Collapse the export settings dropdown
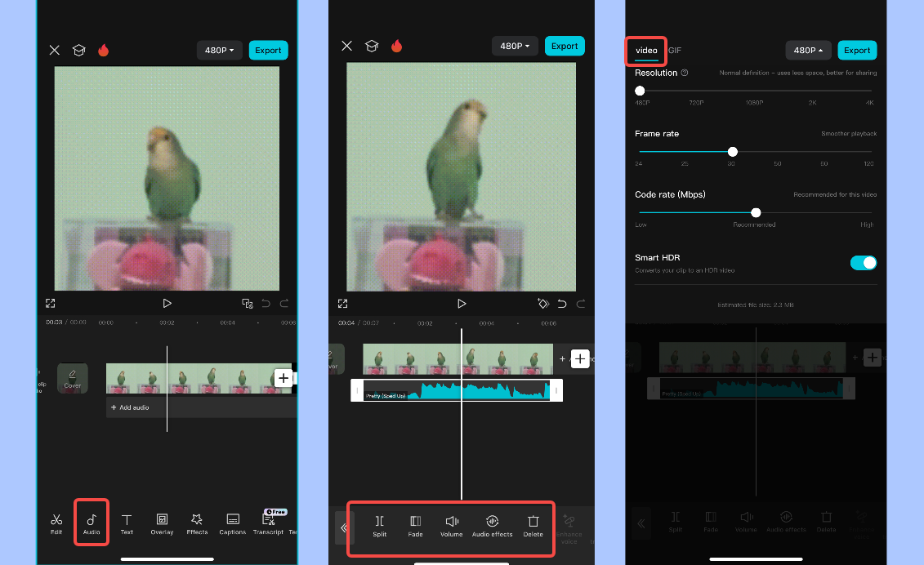 pyautogui.click(x=808, y=50)
